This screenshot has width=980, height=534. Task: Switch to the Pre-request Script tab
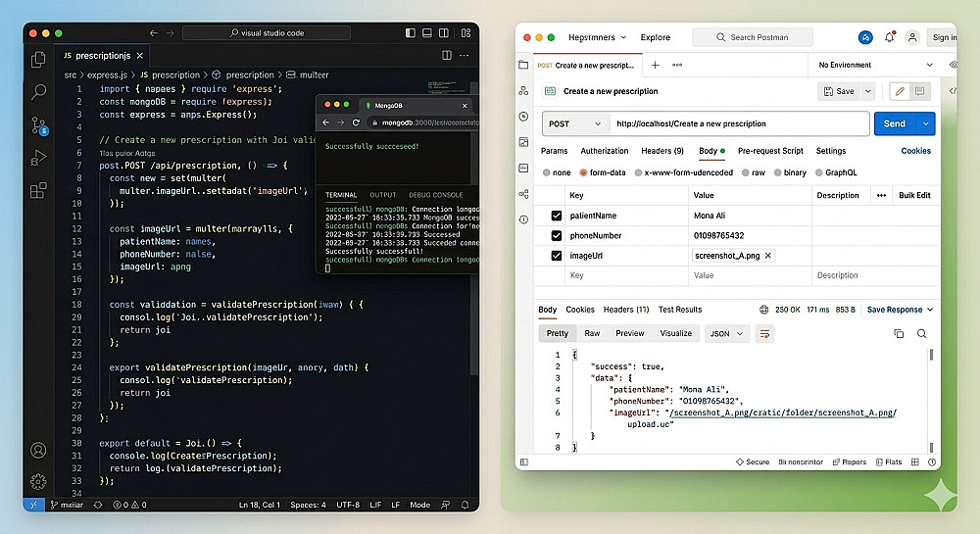coord(770,151)
